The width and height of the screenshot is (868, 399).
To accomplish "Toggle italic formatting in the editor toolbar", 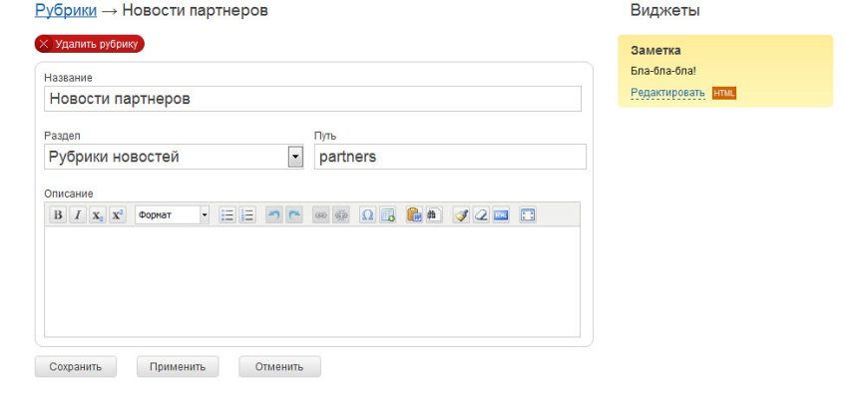I will (x=78, y=214).
